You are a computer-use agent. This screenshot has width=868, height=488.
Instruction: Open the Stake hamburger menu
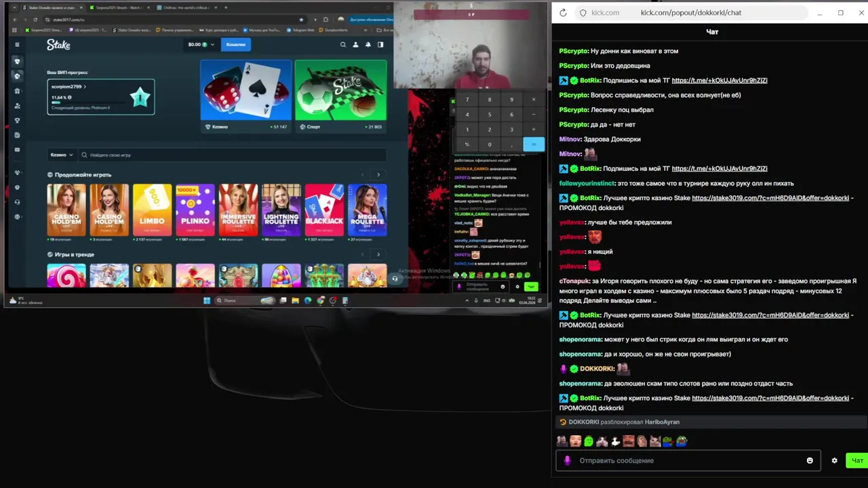[x=17, y=45]
